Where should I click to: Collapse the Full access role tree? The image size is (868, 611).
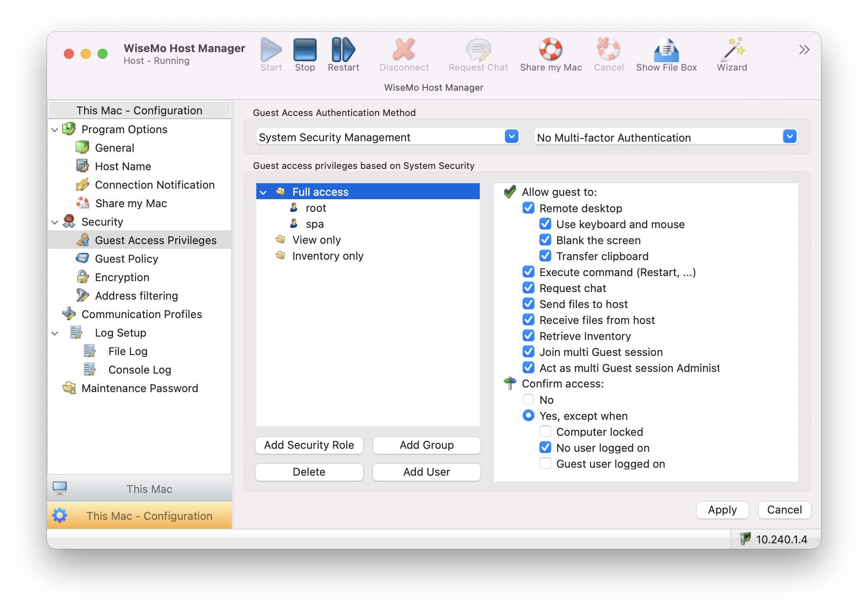[x=263, y=192]
